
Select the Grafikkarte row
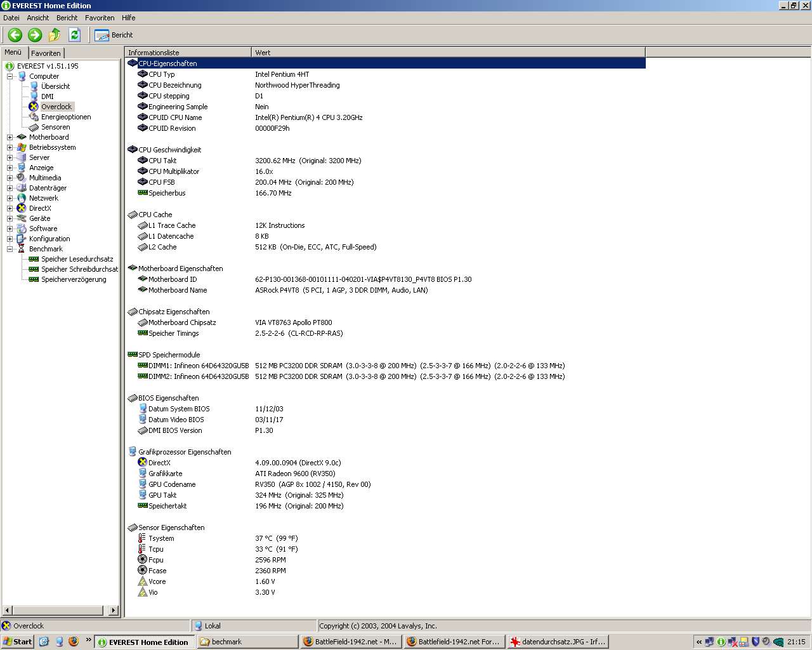click(386, 474)
